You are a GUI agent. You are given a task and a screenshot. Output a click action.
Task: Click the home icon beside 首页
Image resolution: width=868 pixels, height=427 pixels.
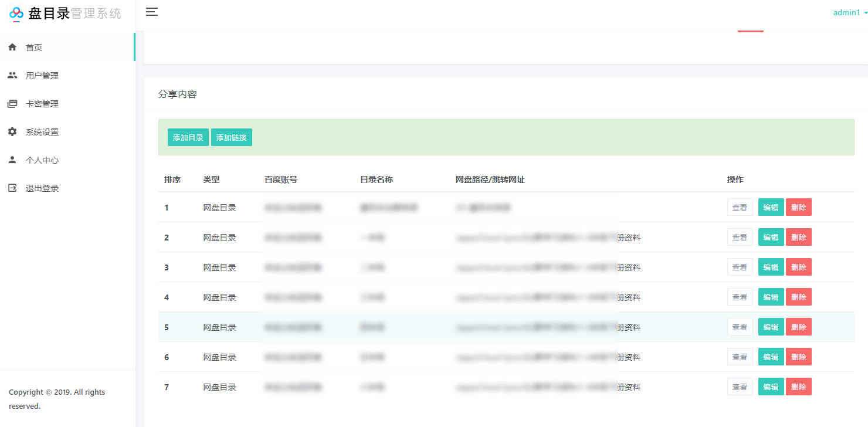click(x=12, y=48)
